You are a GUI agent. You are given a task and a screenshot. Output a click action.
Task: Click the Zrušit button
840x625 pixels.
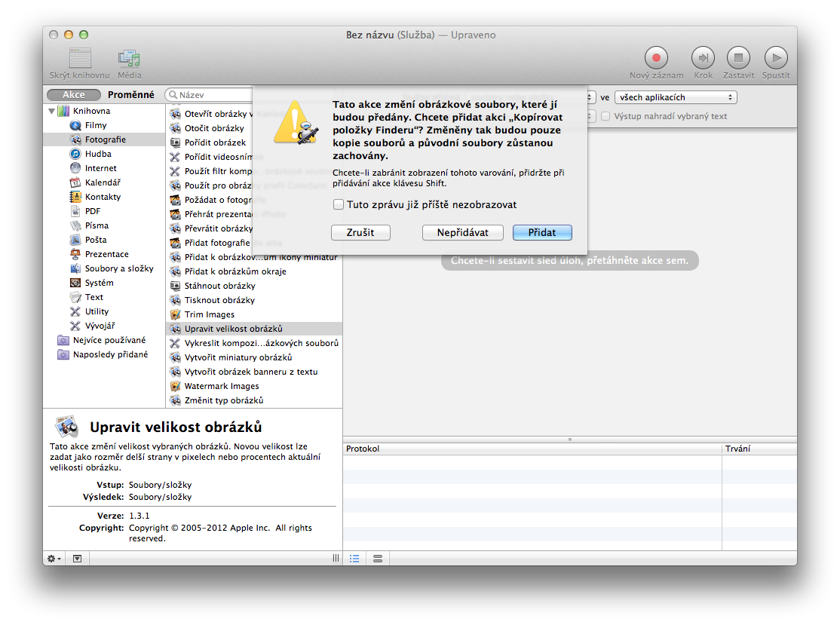360,232
